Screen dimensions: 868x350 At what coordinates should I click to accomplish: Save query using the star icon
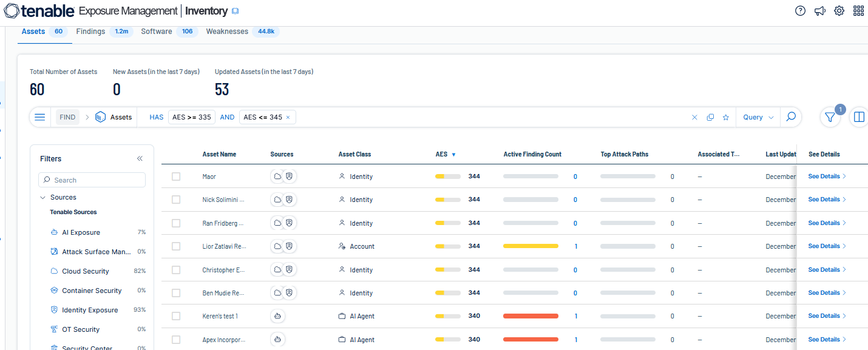click(725, 118)
